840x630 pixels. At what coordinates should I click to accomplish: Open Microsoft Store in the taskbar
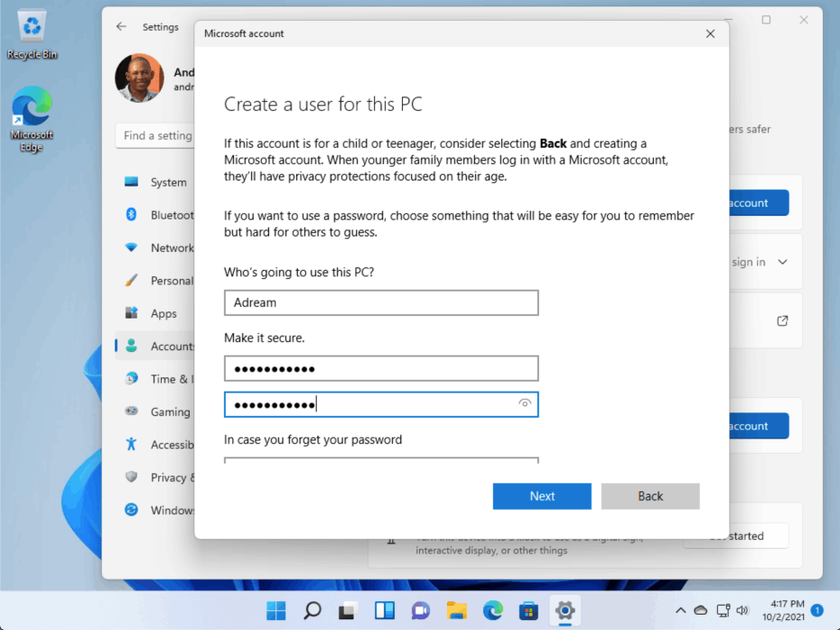(x=528, y=611)
